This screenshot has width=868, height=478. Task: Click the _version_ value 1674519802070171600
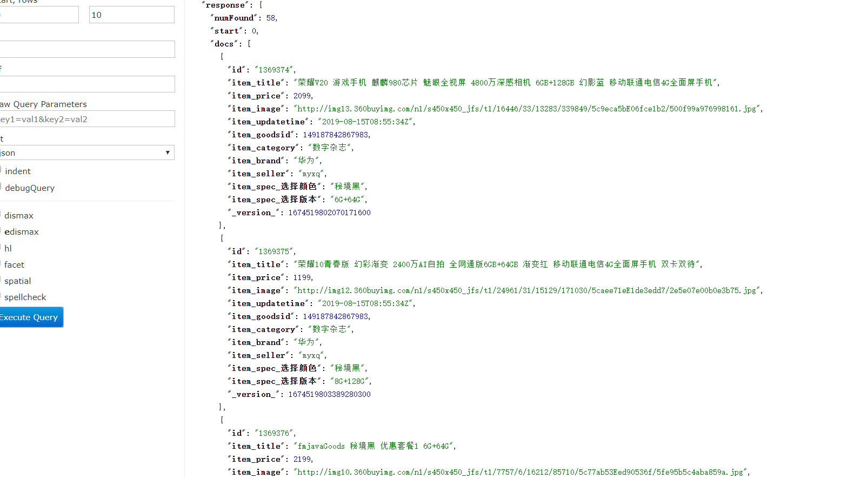[329, 213]
